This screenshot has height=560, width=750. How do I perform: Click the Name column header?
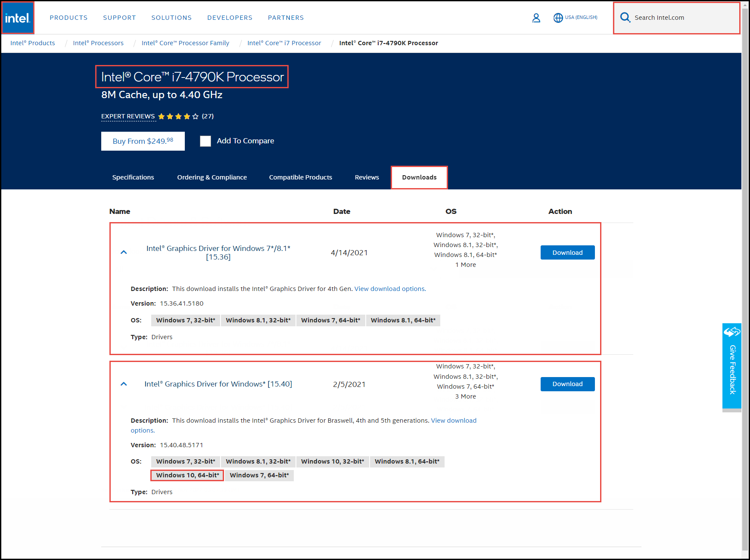(x=120, y=211)
